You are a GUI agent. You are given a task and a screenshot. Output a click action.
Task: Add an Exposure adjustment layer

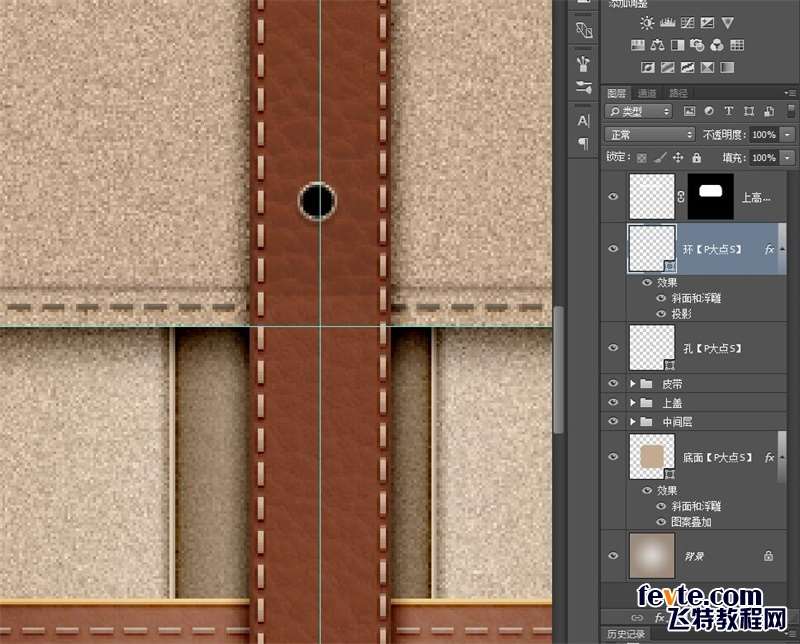(707, 23)
